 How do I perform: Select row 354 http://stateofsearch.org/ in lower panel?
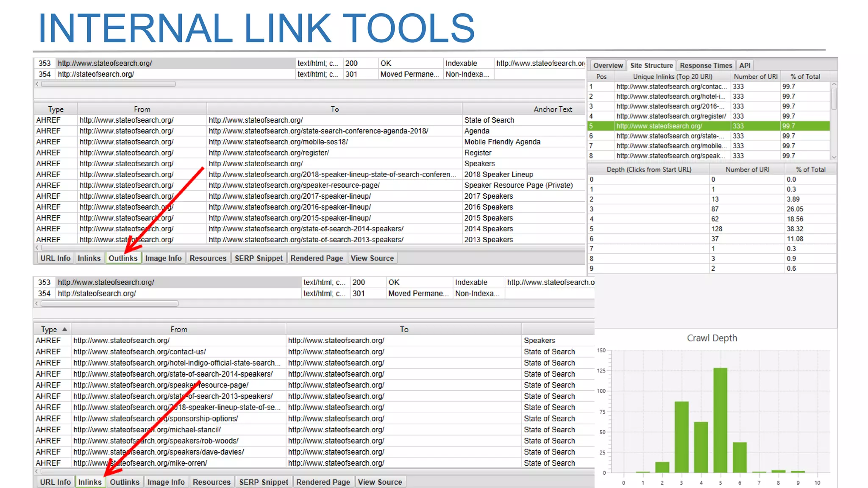point(314,293)
